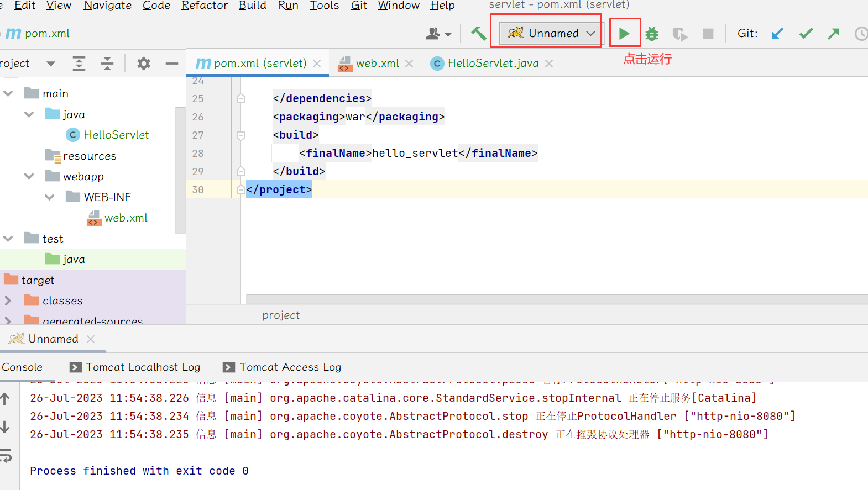Collapse all in Project panel
This screenshot has width=868, height=490.
107,64
